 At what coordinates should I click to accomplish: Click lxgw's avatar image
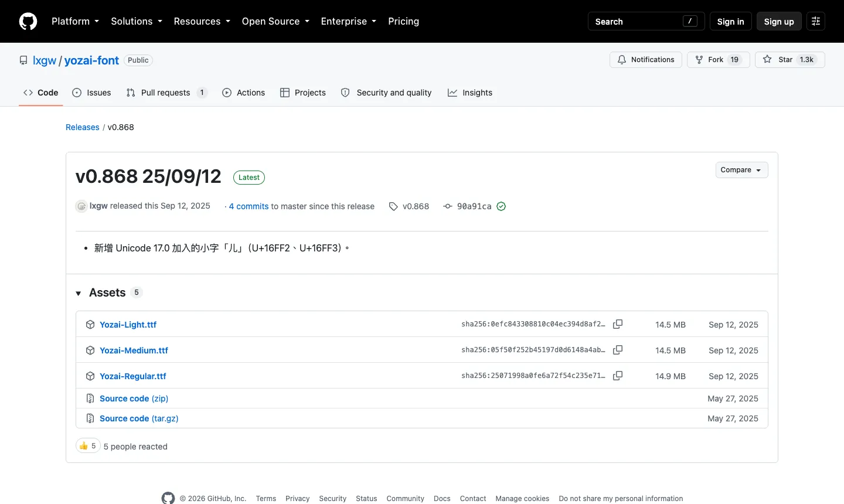81,206
